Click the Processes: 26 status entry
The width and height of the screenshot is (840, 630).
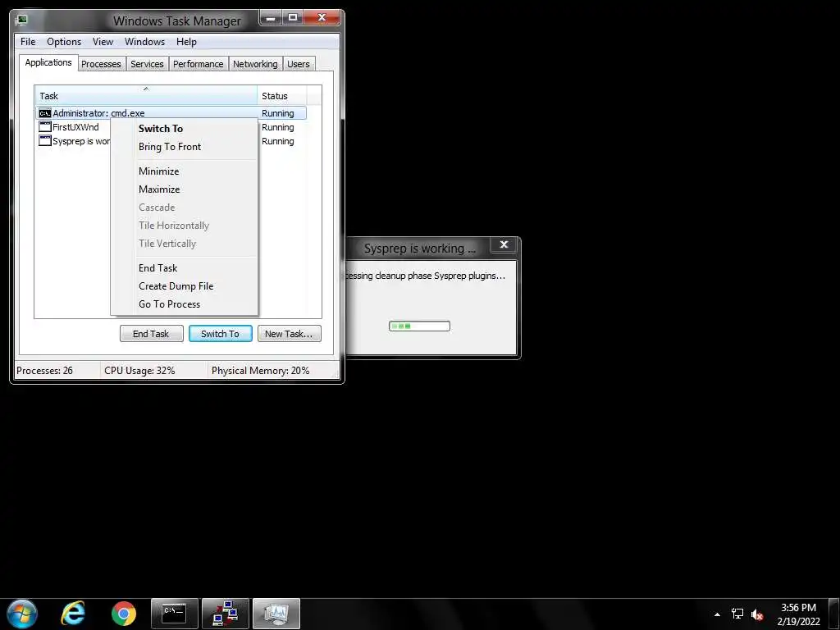45,371
